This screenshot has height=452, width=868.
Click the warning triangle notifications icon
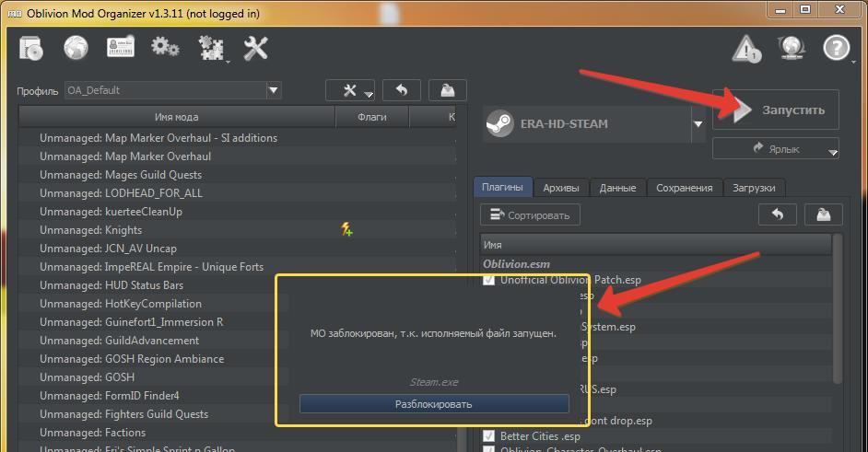tap(747, 49)
